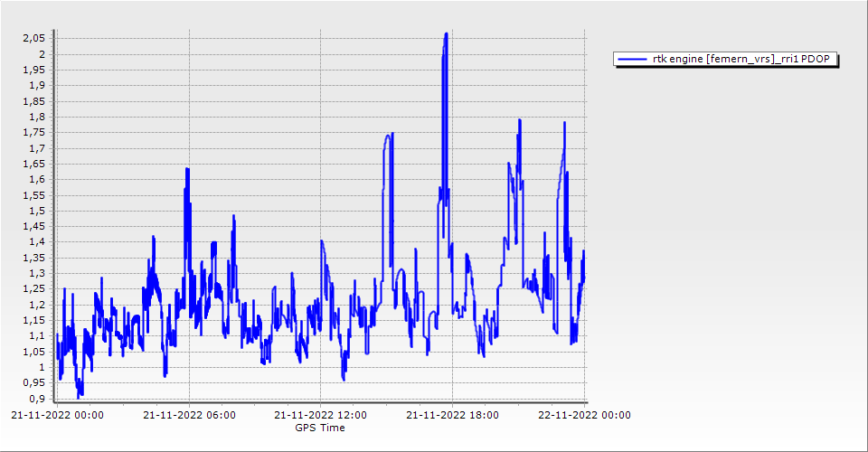
Task: Click the 1,9 y-axis tick label
Action: (x=37, y=86)
